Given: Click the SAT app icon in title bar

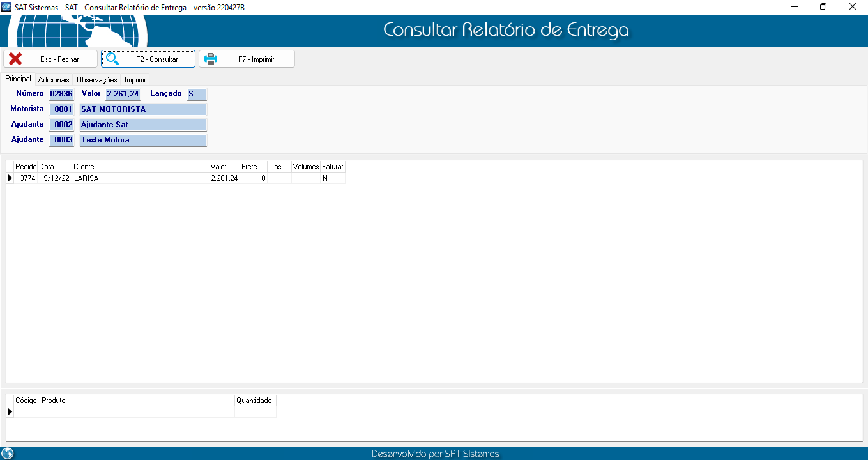Looking at the screenshot, I should (x=7, y=7).
